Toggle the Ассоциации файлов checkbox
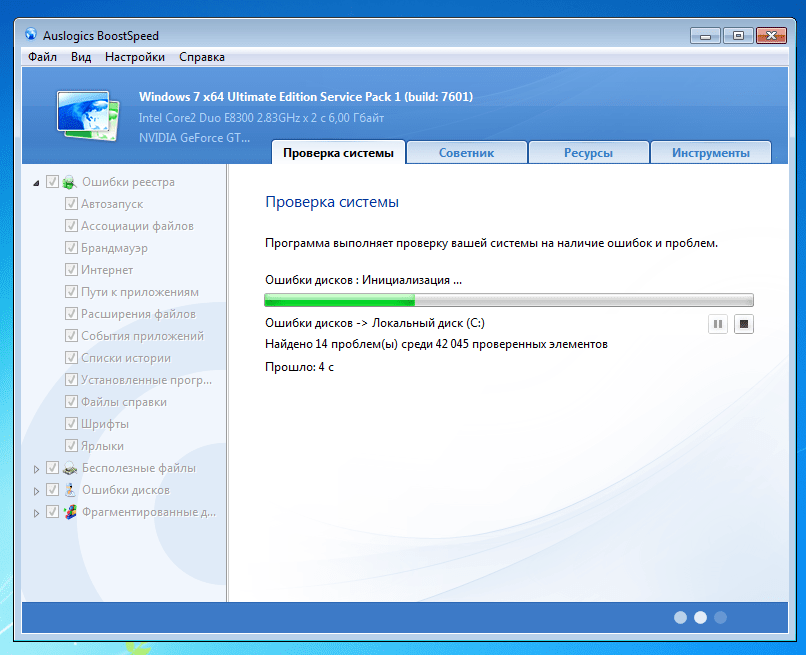 (71, 226)
